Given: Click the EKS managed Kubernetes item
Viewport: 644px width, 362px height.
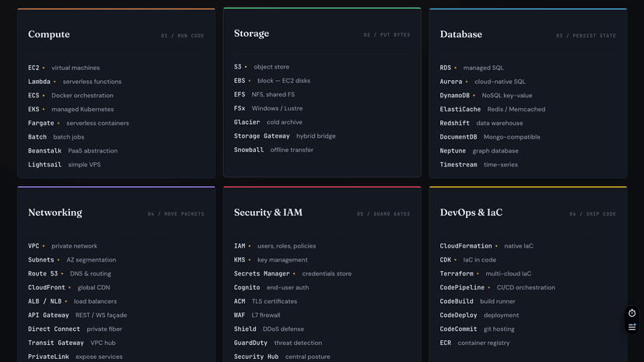Looking at the screenshot, I should (71, 110).
